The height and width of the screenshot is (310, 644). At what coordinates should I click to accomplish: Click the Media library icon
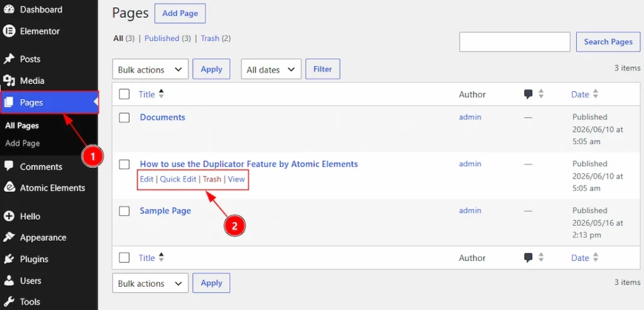pos(9,81)
